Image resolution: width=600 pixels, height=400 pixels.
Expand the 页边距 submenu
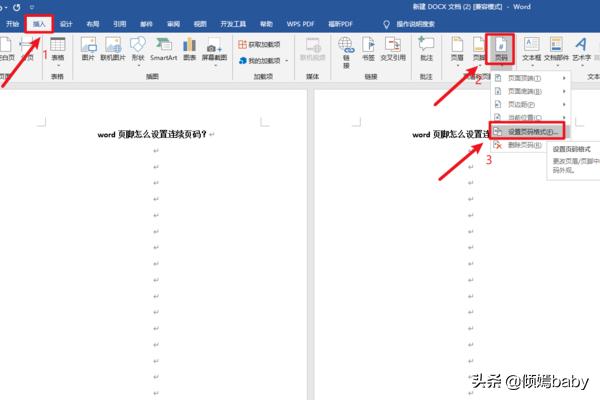point(530,104)
